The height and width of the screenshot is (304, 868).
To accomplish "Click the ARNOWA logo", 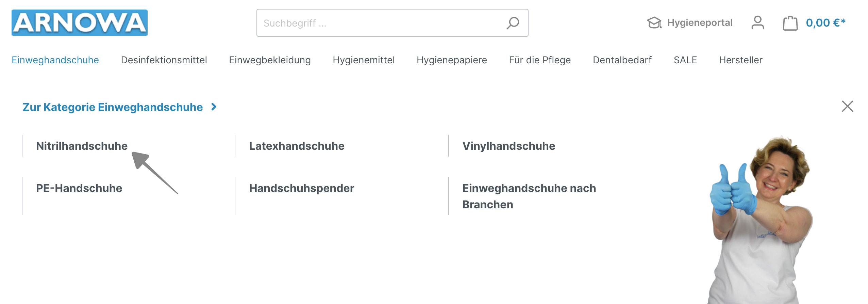I will pos(80,23).
